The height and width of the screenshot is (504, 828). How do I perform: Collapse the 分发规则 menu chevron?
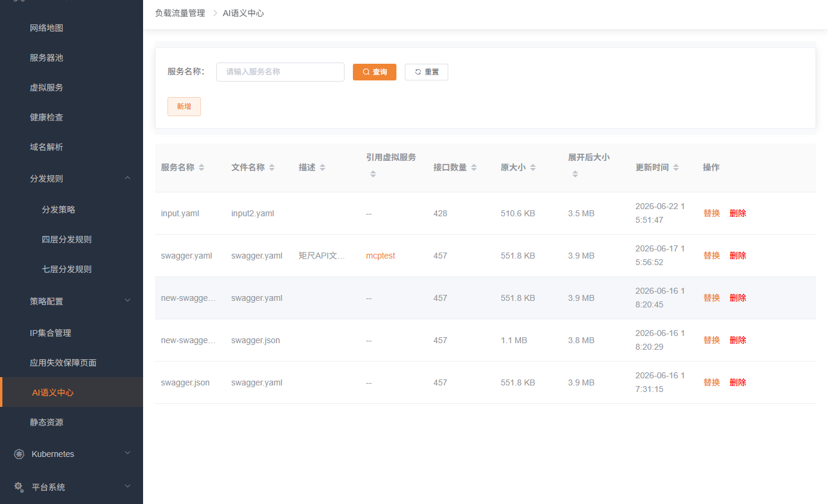click(128, 178)
